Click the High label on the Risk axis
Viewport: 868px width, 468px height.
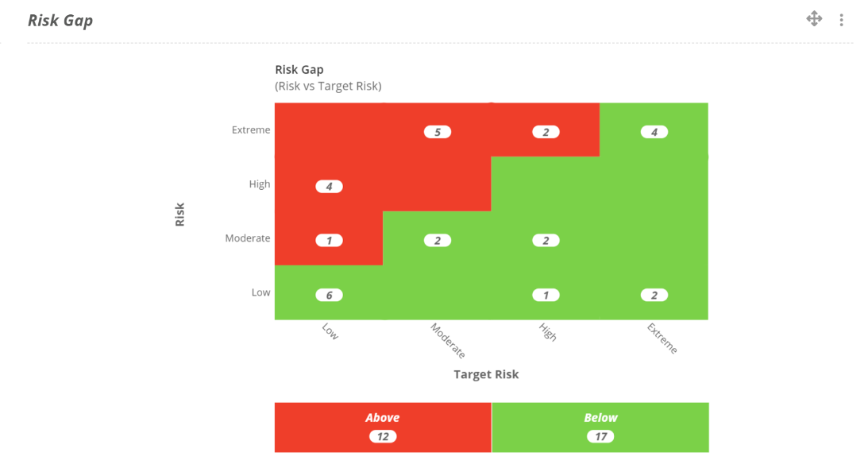coord(260,184)
